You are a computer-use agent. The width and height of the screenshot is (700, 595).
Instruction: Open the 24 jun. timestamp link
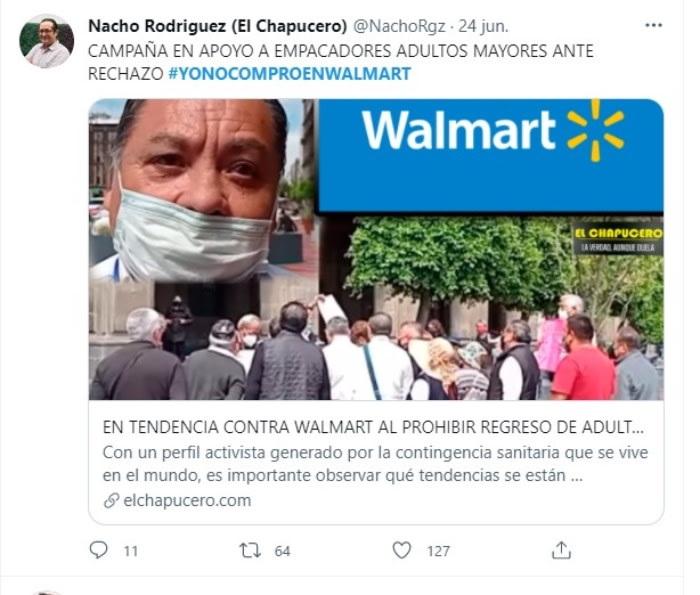(483, 26)
